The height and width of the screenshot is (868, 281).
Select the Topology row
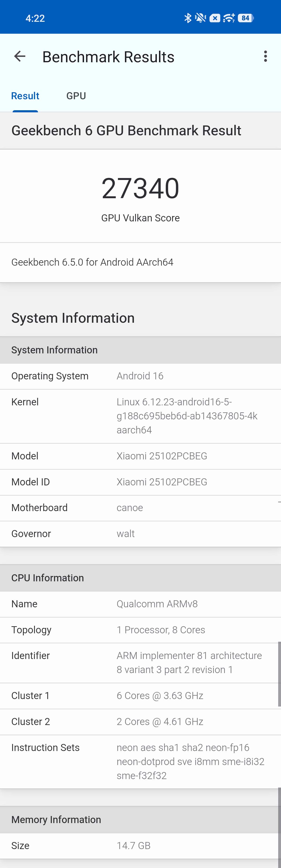tap(140, 630)
